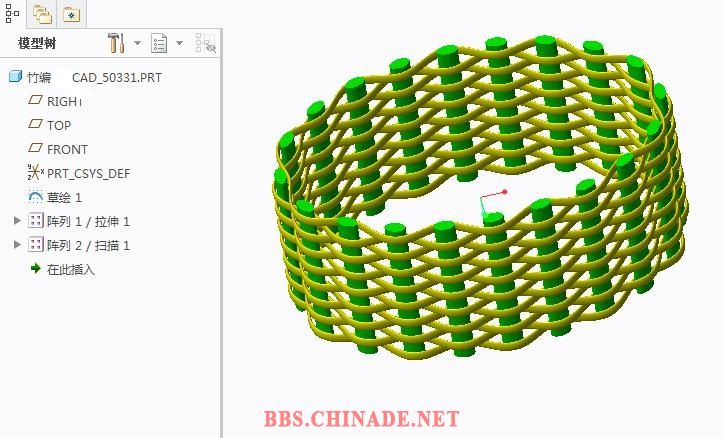The image size is (725, 438).
Task: Open the favorites folder tab
Action: pyautogui.click(x=71, y=14)
